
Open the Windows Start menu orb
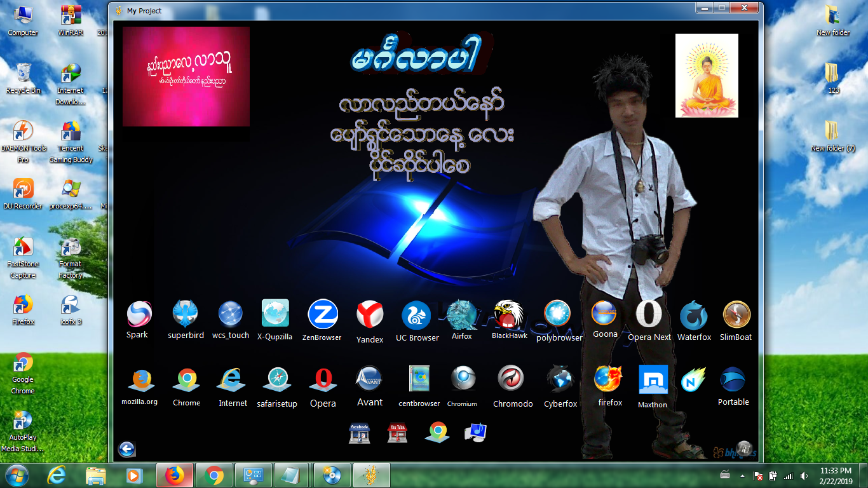[17, 475]
